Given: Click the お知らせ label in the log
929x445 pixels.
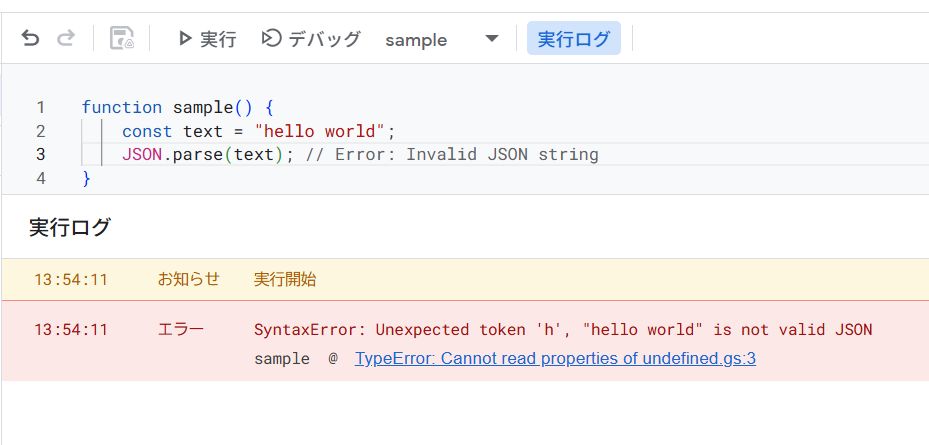Looking at the screenshot, I should point(188,280).
